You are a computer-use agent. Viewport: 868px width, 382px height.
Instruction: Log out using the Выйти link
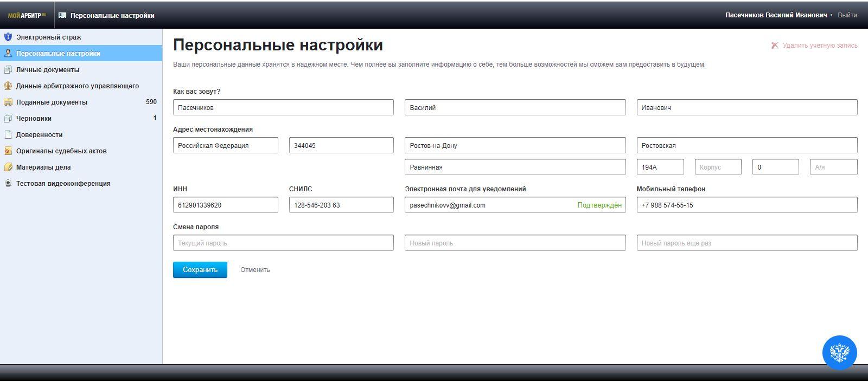click(847, 15)
